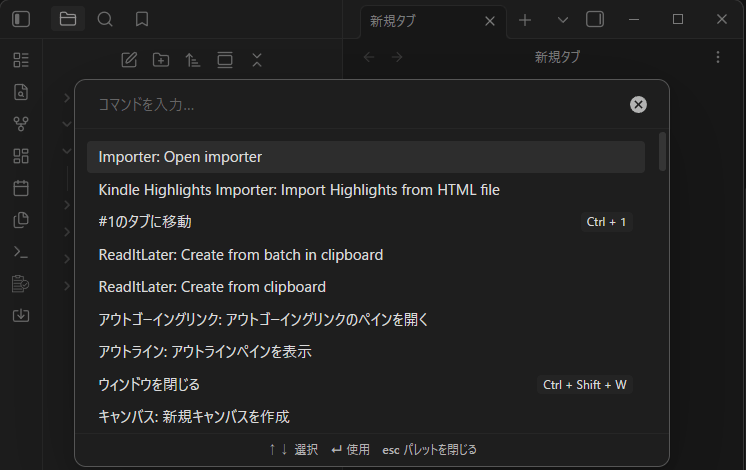Click the list-grid ribbon icon at top

pos(21,60)
